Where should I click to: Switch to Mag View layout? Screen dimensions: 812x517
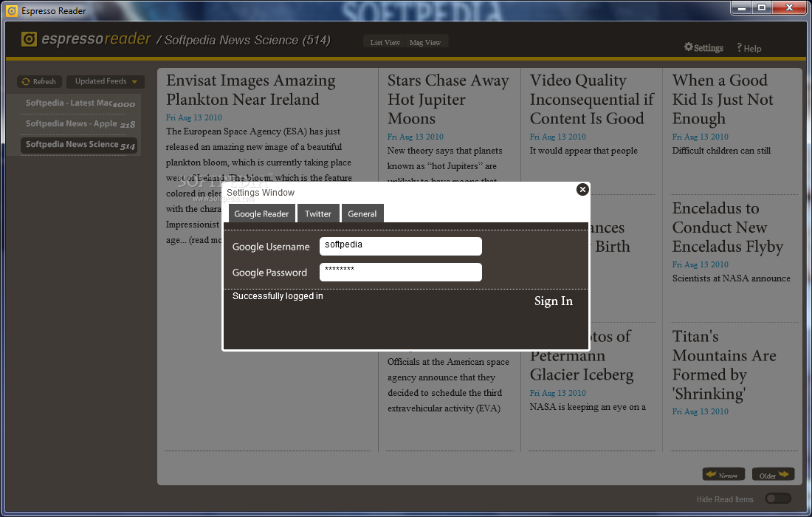[425, 42]
